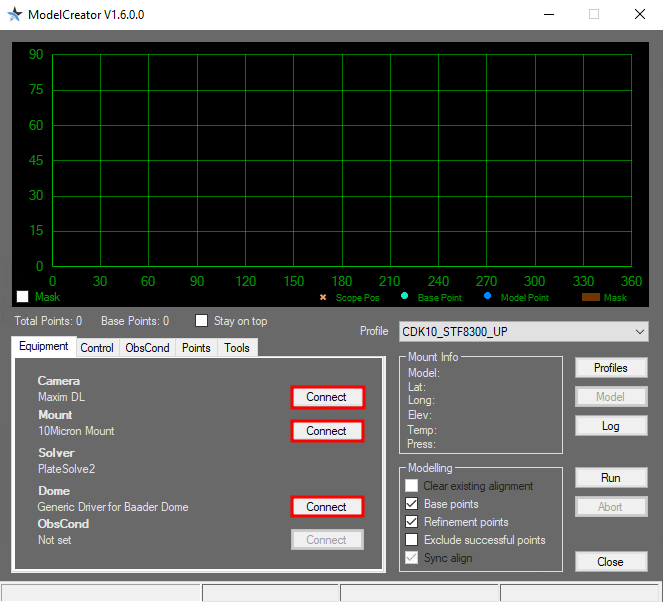The height and width of the screenshot is (602, 663).
Task: Connect the Maxim DL camera
Action: (327, 397)
